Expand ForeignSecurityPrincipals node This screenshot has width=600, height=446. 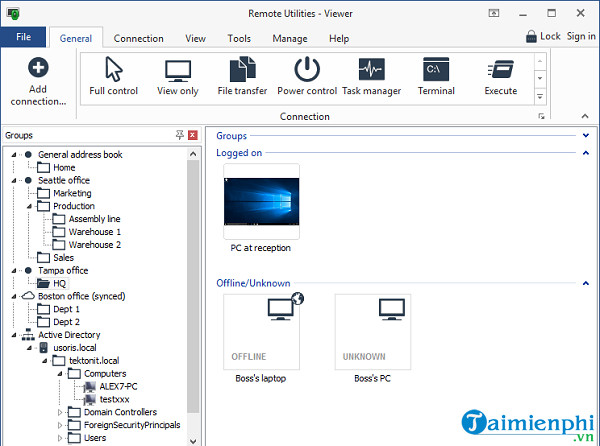coord(60,425)
